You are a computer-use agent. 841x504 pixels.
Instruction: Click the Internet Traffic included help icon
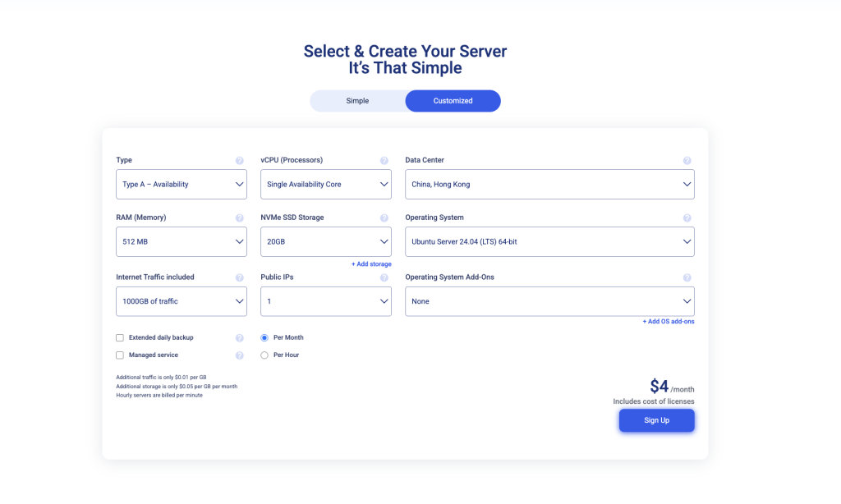pos(239,277)
